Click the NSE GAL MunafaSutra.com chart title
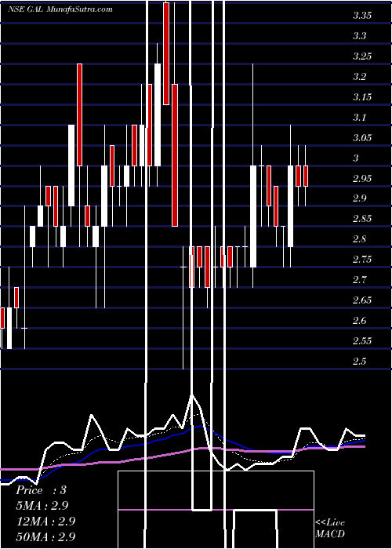This screenshot has width=392, height=549. click(x=60, y=9)
